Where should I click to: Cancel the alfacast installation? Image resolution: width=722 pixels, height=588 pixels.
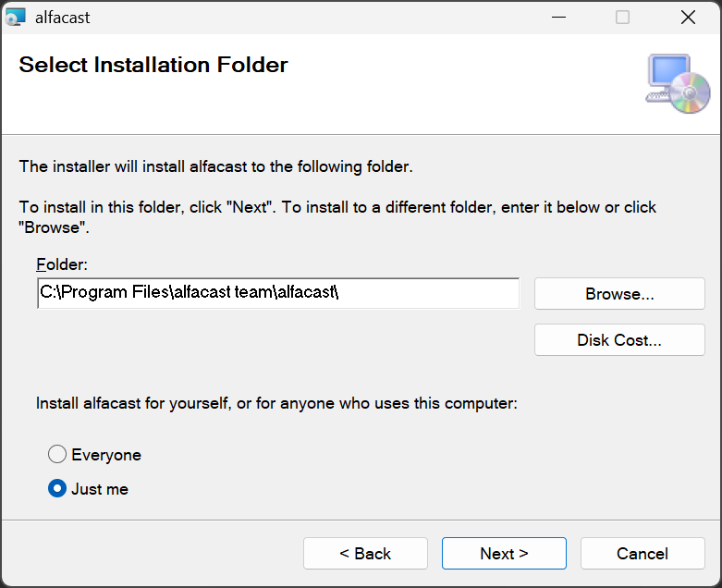pyautogui.click(x=642, y=553)
